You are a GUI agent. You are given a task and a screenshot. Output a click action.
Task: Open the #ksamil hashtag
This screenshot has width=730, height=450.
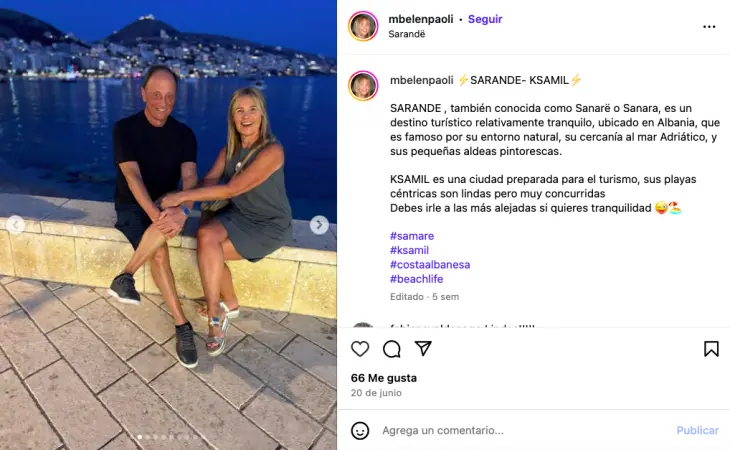409,250
